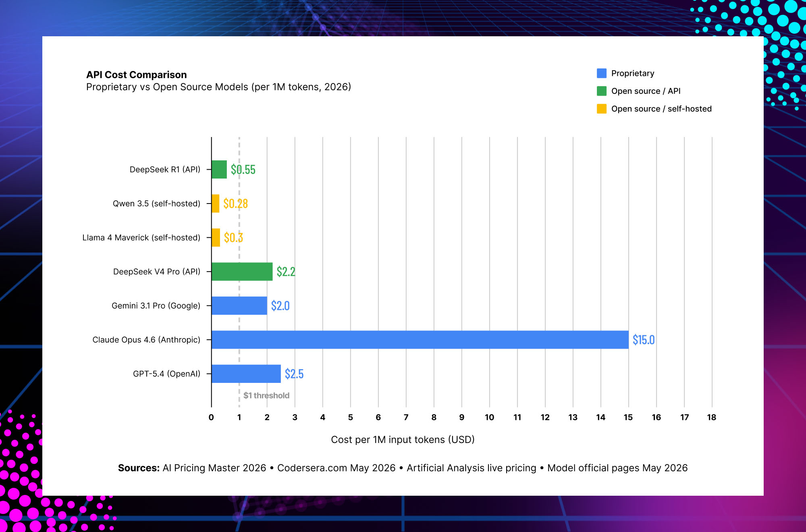806x532 pixels.
Task: Click the 'Open source / API' legend label
Action: tap(646, 91)
